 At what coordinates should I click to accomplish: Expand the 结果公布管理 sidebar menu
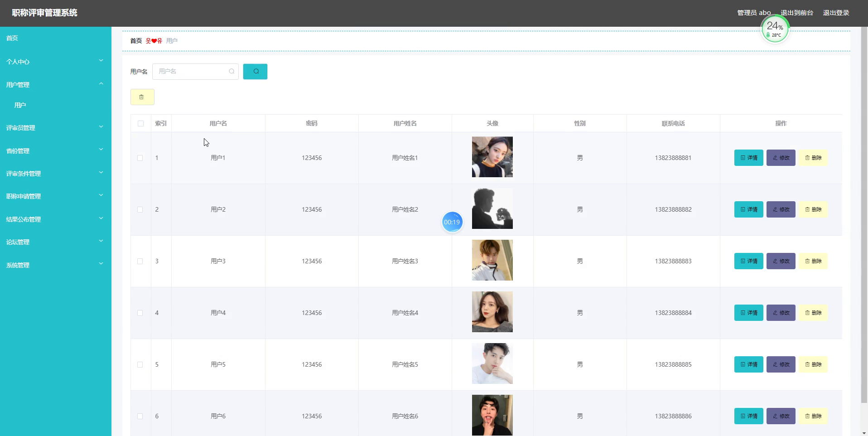pos(55,219)
